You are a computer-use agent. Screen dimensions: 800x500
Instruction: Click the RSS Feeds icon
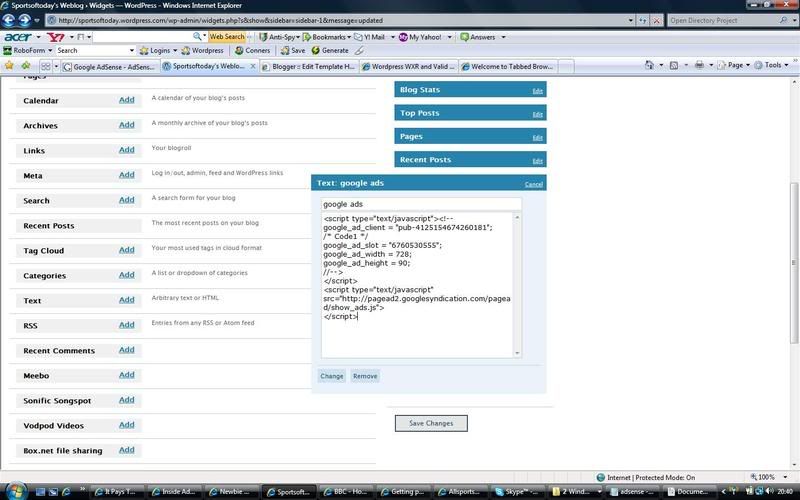point(674,65)
